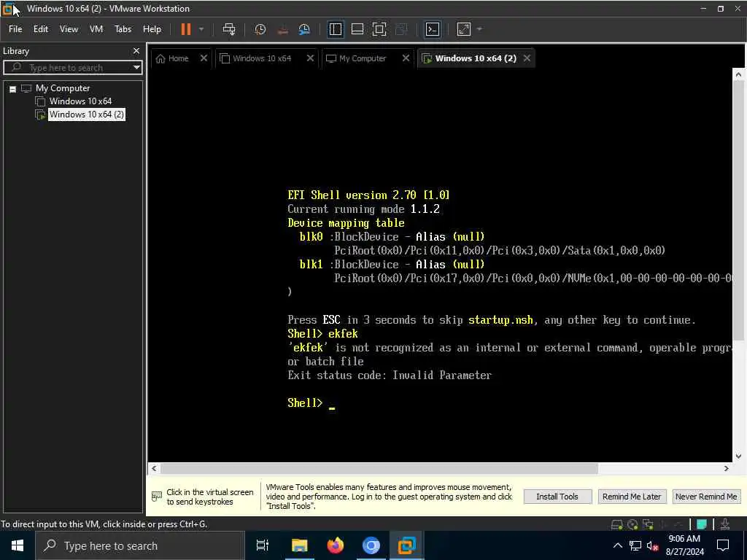Viewport: 747px width, 560px height.
Task: Click the VMware logo in the title bar
Action: (x=7, y=9)
